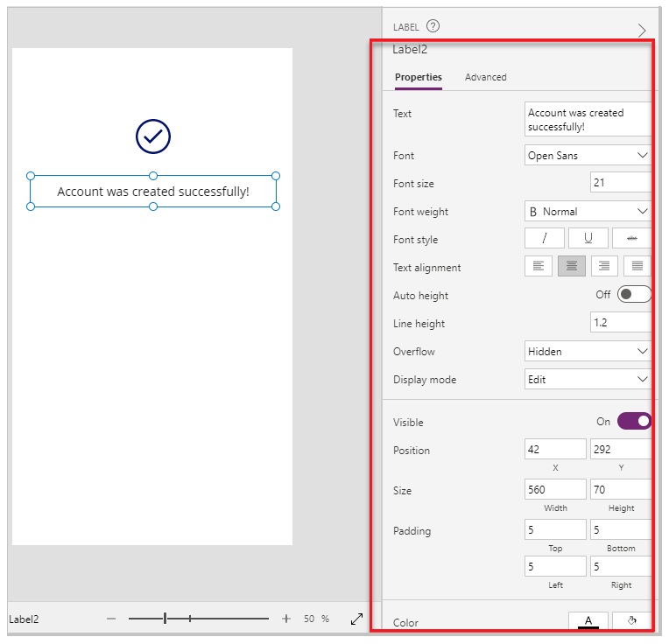Click the Font size field showing 21
The width and height of the screenshot is (669, 644).
(621, 182)
